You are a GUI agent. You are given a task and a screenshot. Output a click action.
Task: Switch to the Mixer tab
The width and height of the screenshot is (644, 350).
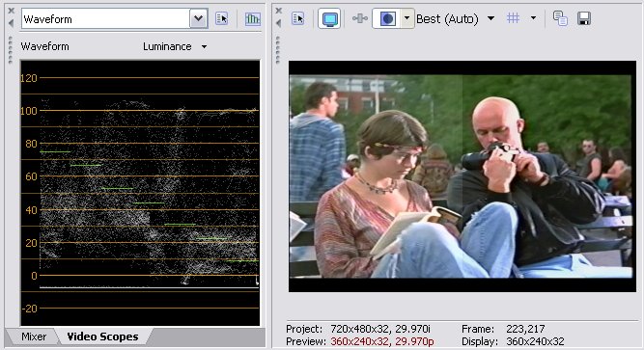(x=34, y=337)
